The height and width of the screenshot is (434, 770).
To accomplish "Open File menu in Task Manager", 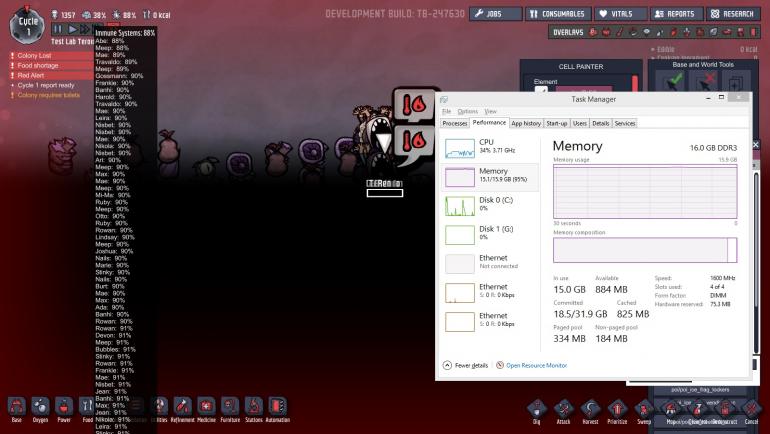I will tap(446, 111).
